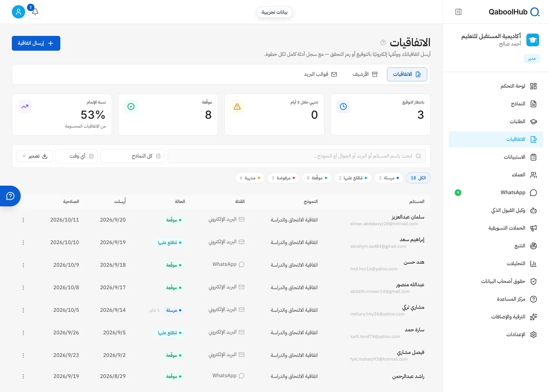Open مركز المساعدة in sidebar
Viewport: 549px width, 392px height.
click(496, 299)
